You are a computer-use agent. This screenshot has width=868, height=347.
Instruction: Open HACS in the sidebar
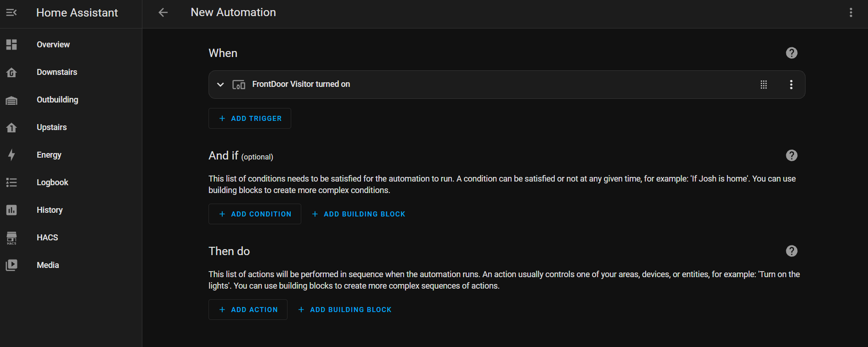click(x=71, y=238)
